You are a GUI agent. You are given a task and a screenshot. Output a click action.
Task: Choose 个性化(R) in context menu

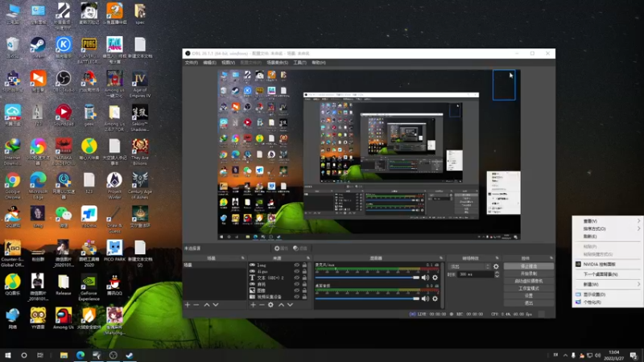(608, 302)
